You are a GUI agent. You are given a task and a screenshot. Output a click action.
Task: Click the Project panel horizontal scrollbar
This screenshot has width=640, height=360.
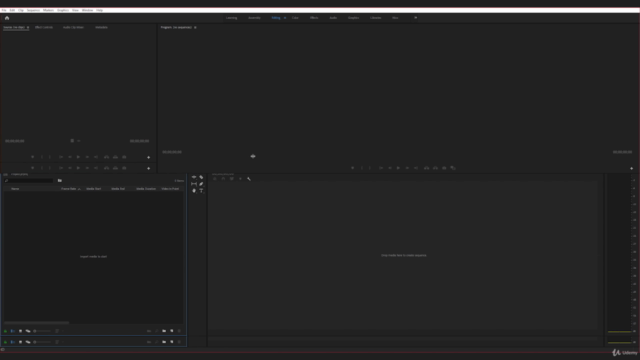37,323
